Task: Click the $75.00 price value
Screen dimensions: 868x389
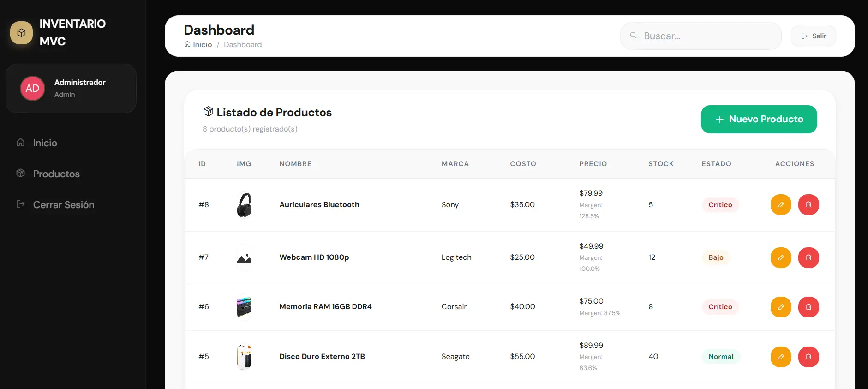Action: click(x=591, y=301)
